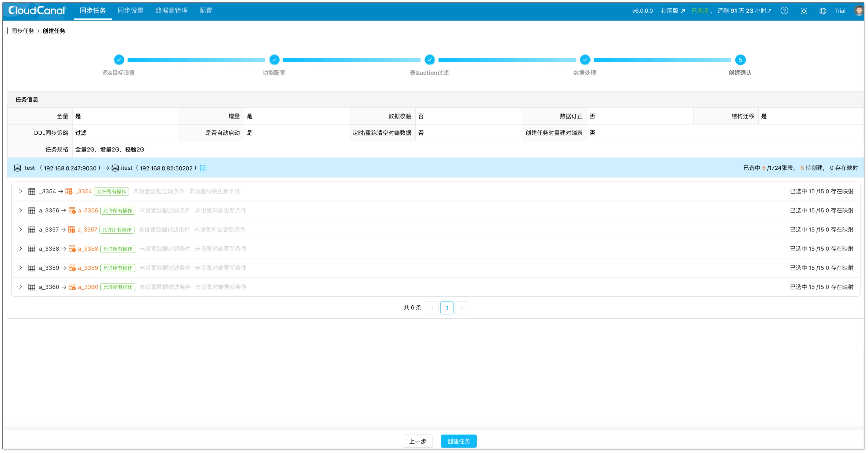Click the source table icon for a_3359
The width and height of the screenshot is (868, 453).
tap(32, 268)
